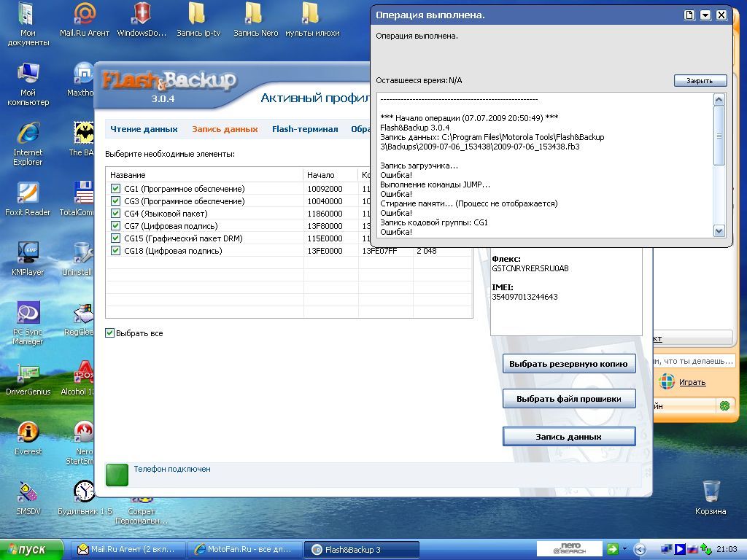Click the log scrollbar down arrow
The image size is (747, 560).
point(719,231)
